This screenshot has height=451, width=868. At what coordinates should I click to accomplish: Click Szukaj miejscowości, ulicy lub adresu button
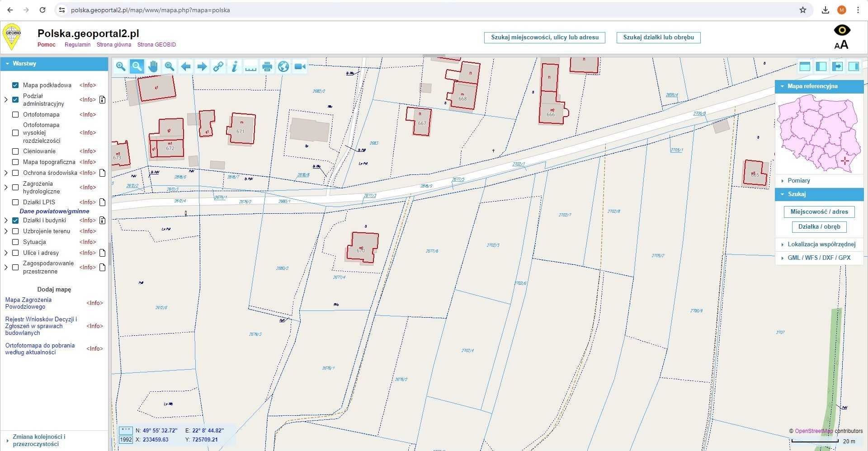pyautogui.click(x=544, y=38)
